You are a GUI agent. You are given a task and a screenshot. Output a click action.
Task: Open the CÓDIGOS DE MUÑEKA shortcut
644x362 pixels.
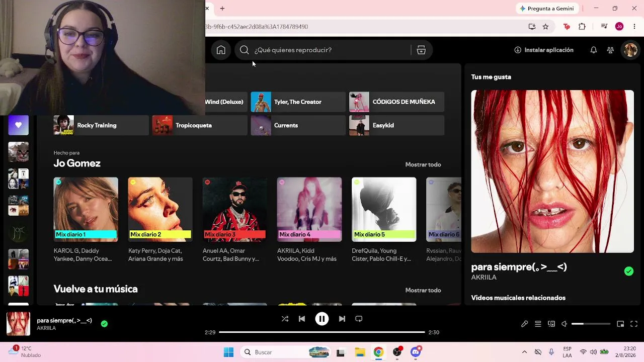pyautogui.click(x=397, y=102)
